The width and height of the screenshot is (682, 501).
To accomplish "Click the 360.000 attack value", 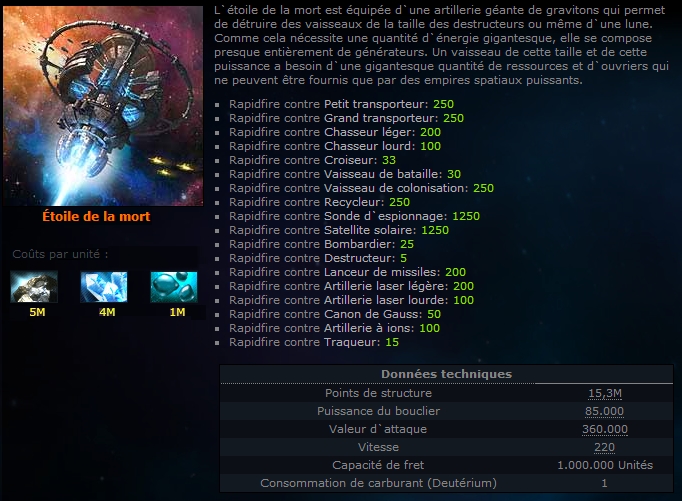I will pos(605,429).
